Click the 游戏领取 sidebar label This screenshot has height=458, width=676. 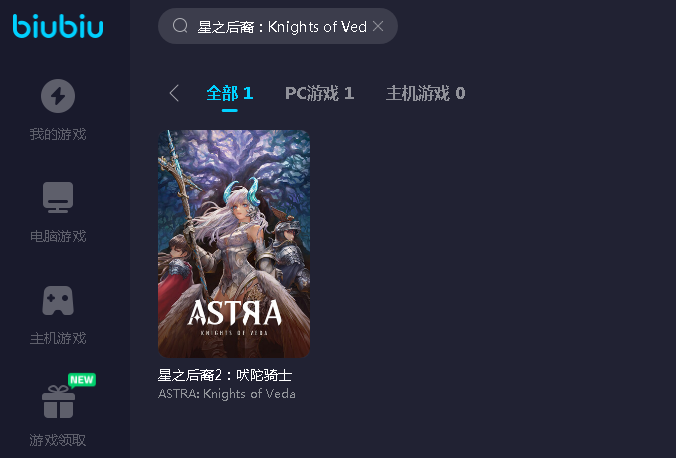[x=58, y=440]
